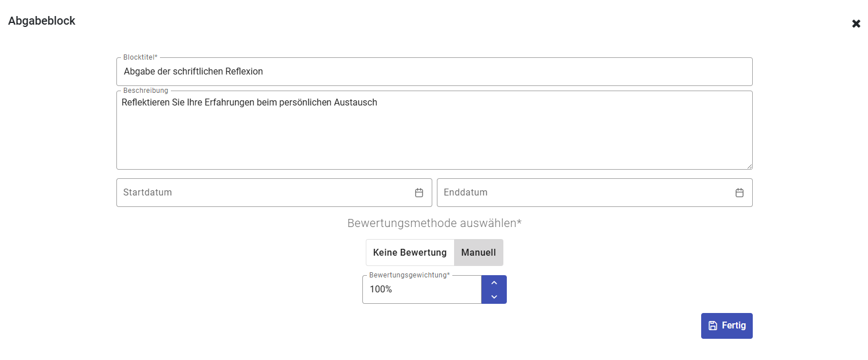Select the Keine Bewertung option
The width and height of the screenshot is (868, 360).
tap(410, 252)
